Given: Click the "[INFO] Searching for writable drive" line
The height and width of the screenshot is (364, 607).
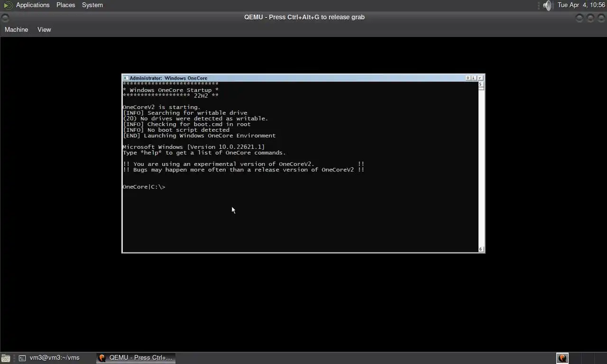Looking at the screenshot, I should [x=185, y=113].
